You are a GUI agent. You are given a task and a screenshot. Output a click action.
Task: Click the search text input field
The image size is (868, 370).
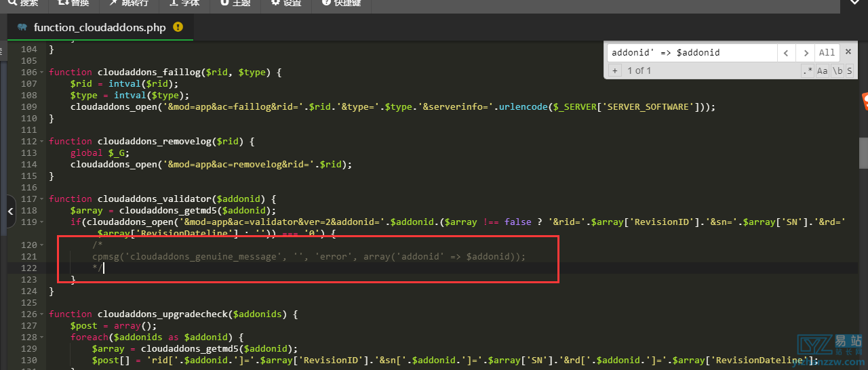690,53
